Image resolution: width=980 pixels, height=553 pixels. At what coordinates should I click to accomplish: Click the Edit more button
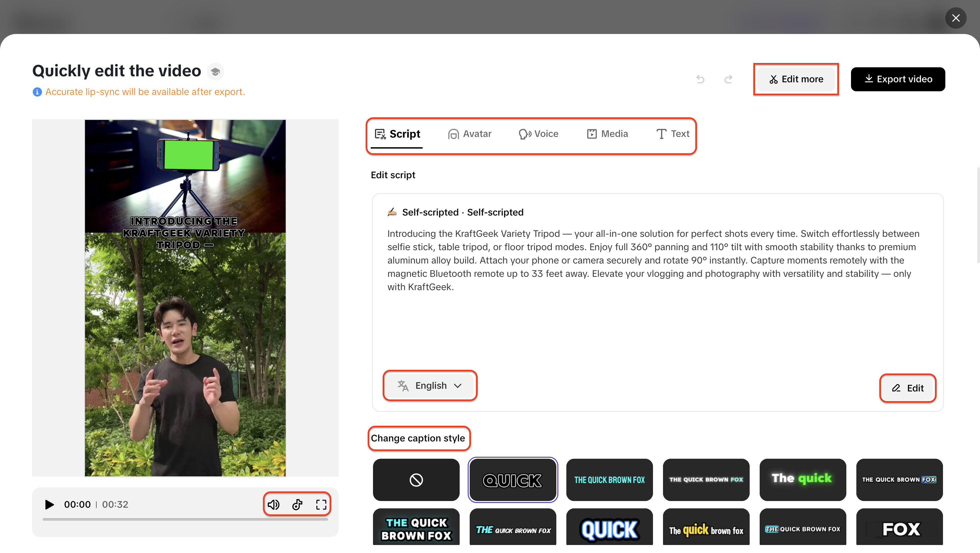coord(796,79)
